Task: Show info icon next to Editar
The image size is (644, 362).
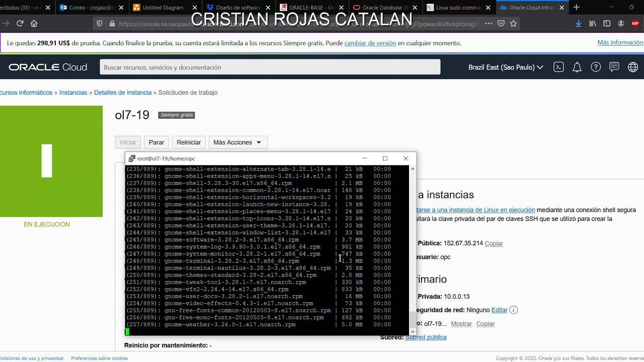Action: click(514, 310)
